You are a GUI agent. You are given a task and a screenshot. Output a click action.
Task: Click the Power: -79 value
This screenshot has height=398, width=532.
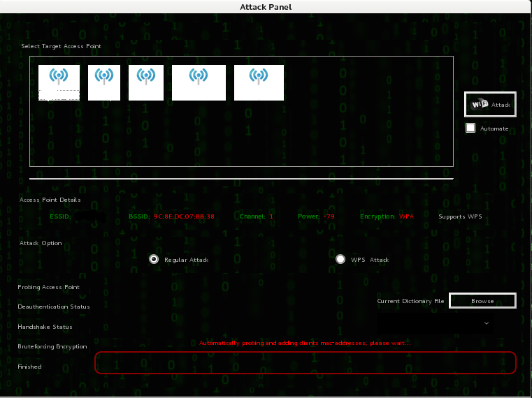(329, 216)
